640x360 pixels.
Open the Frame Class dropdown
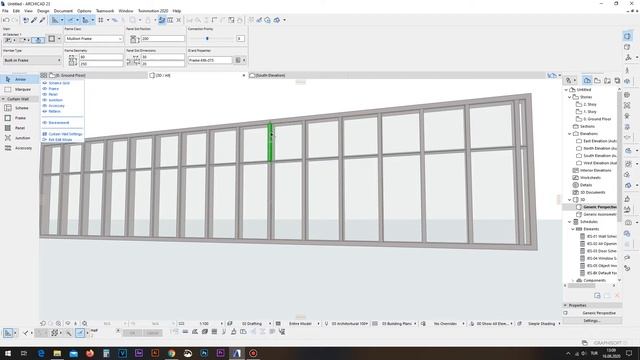pos(93,39)
